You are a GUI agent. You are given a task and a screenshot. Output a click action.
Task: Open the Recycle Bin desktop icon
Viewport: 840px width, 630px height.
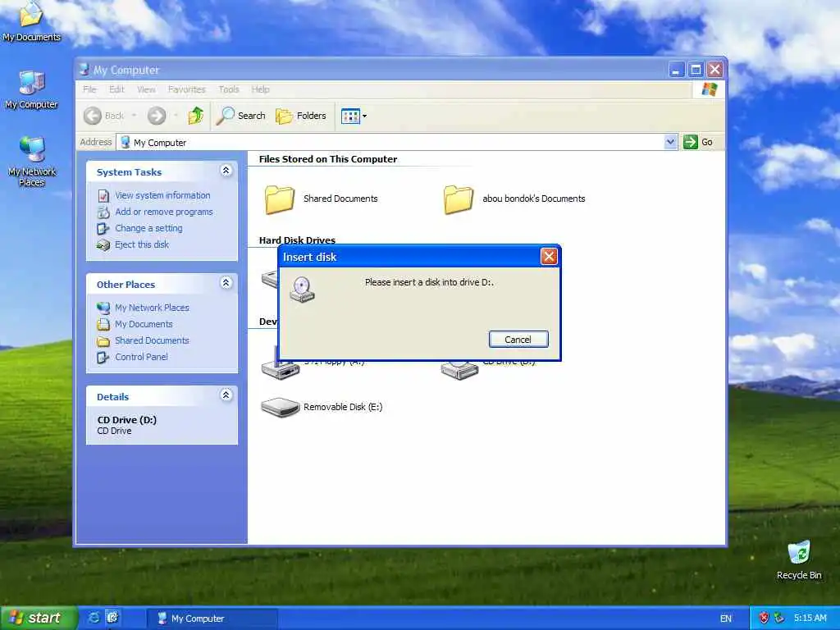799,560
